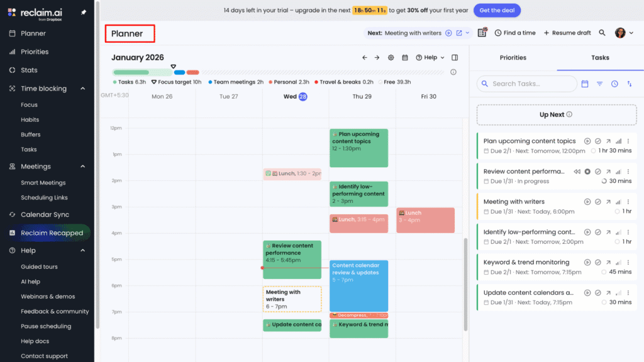Stop the timer on Review content performance
Screen dimensions: 644x362
(587, 171)
